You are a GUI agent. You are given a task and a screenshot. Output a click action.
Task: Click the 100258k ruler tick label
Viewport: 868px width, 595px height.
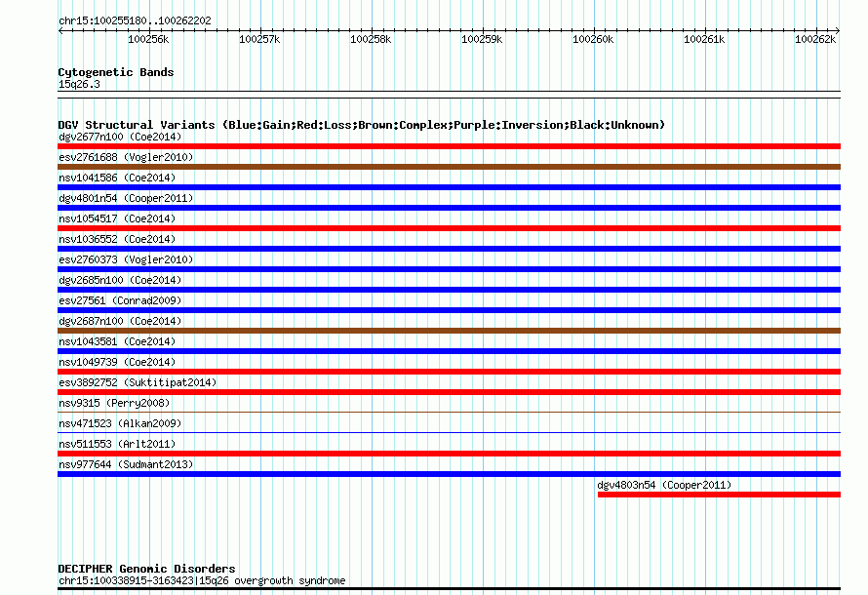click(x=371, y=39)
